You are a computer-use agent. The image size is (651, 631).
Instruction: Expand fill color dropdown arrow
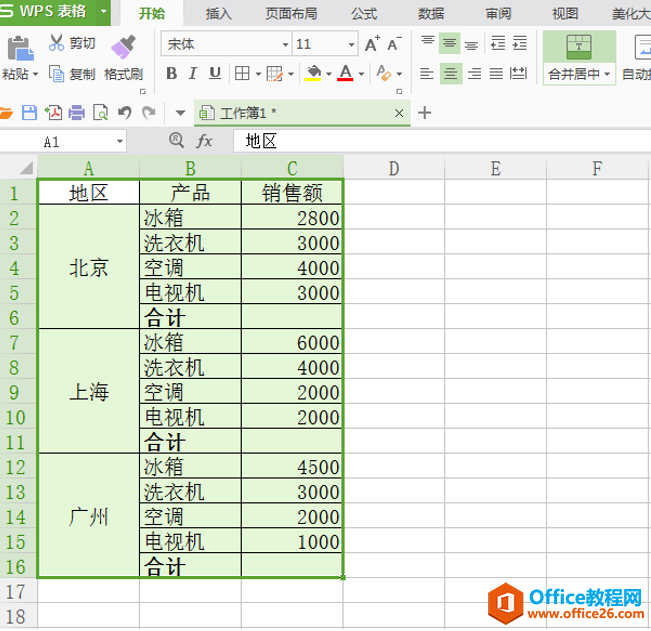[329, 74]
